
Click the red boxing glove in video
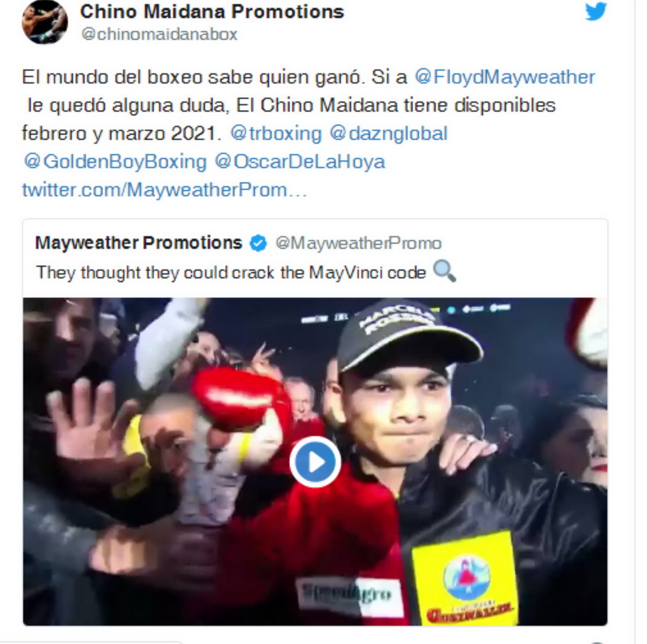(x=236, y=401)
